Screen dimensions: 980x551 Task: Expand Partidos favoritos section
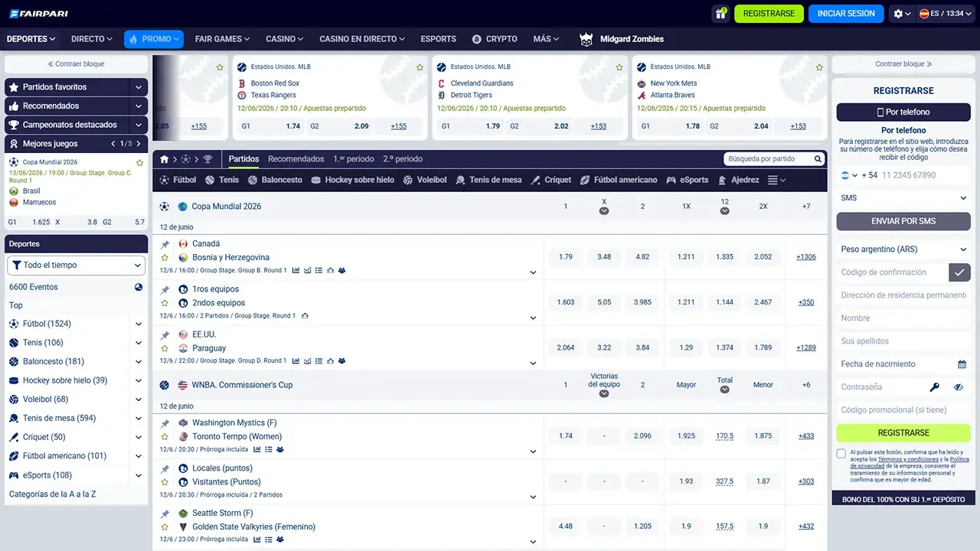tap(139, 87)
